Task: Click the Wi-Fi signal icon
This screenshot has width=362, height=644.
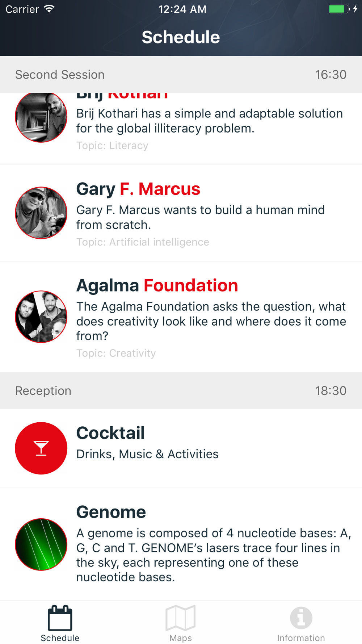Action: (x=49, y=9)
